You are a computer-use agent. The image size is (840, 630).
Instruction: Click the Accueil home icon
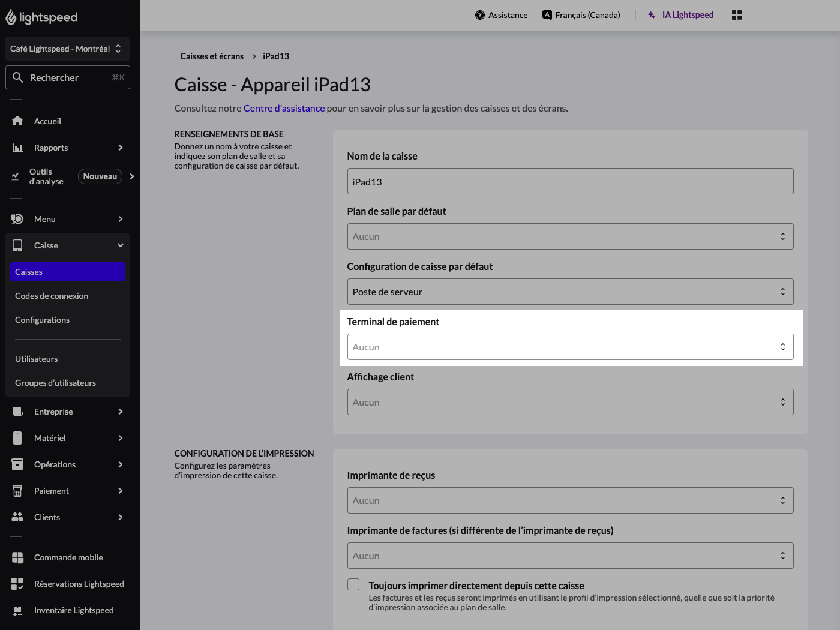pos(17,121)
